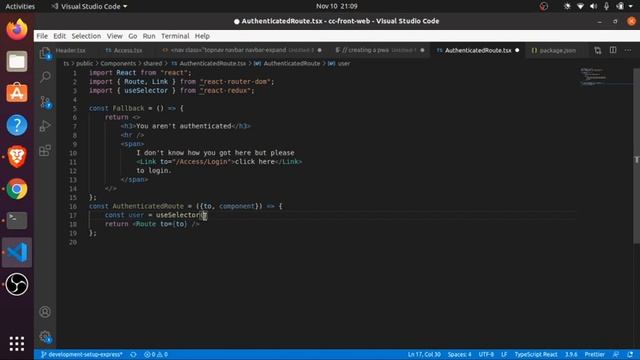Open the Selection menu
Image resolution: width=640 pixels, height=360 pixels.
[x=86, y=36]
